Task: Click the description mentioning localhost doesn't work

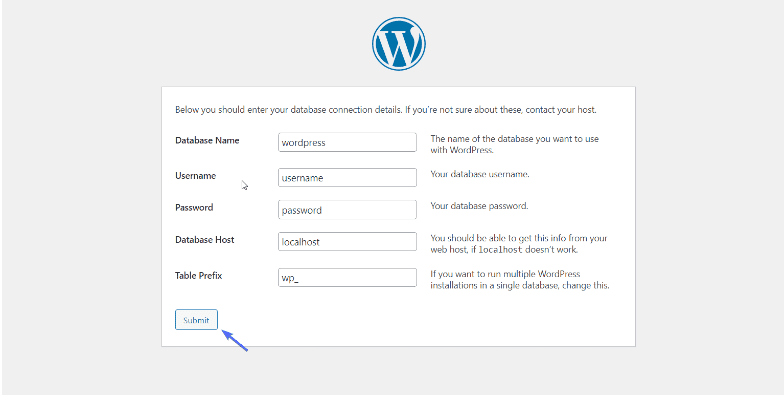Action: pos(519,244)
